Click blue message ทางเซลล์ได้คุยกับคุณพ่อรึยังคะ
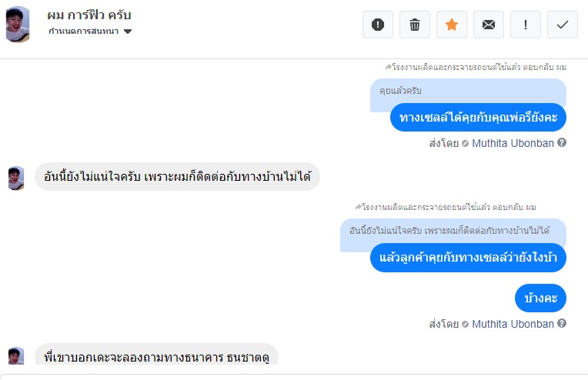 478,117
